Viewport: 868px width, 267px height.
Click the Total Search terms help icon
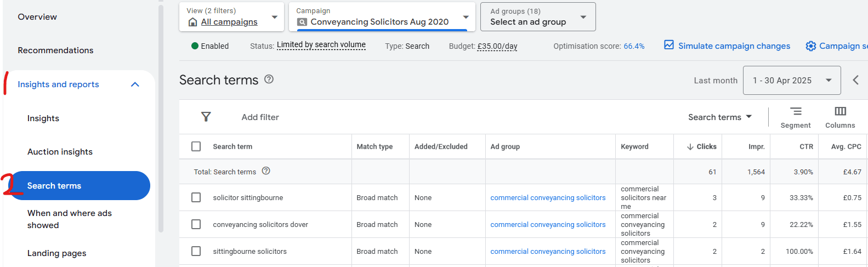(266, 171)
